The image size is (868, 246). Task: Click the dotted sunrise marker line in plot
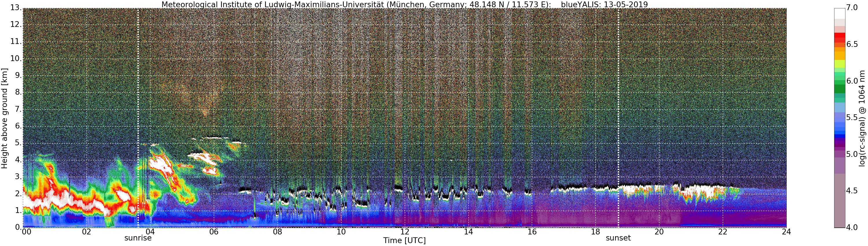click(x=138, y=118)
